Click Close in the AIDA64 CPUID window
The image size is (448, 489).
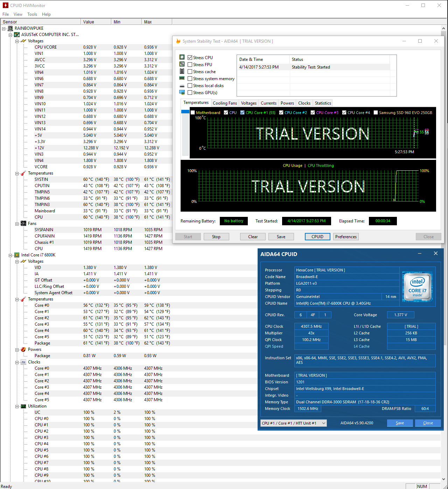tap(428, 423)
